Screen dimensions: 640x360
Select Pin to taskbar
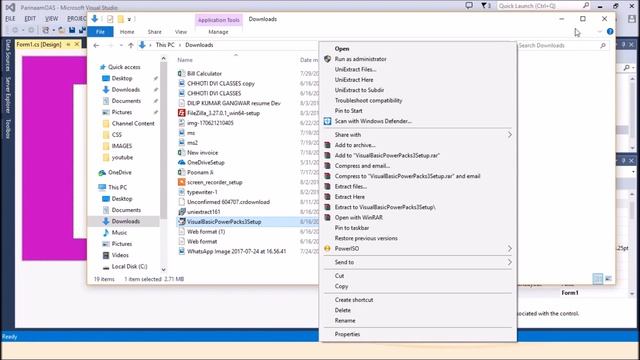tap(351, 228)
